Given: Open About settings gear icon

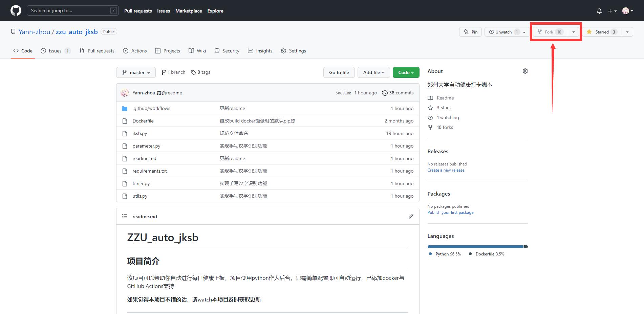Looking at the screenshot, I should [x=525, y=71].
